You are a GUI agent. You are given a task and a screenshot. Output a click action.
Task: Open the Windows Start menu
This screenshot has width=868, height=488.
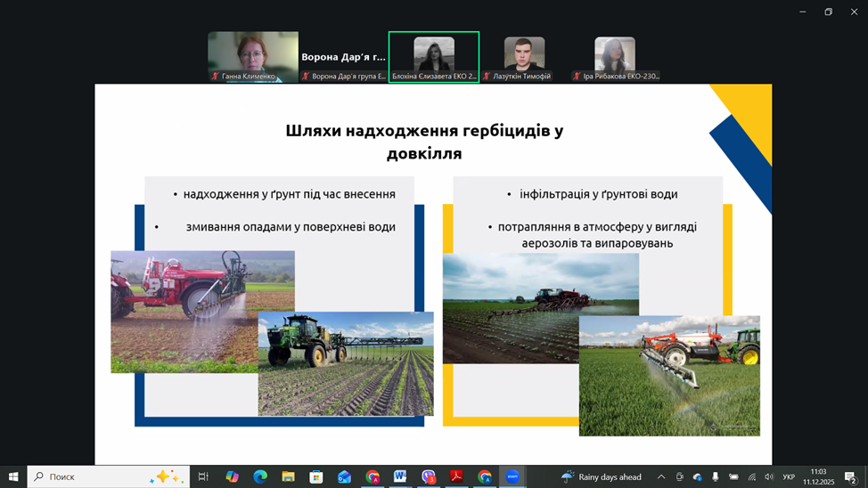(13, 477)
